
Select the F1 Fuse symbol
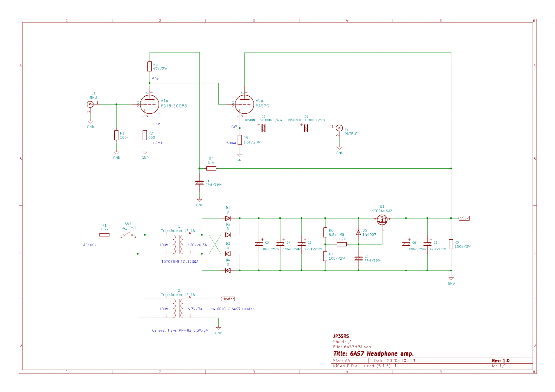[104, 235]
